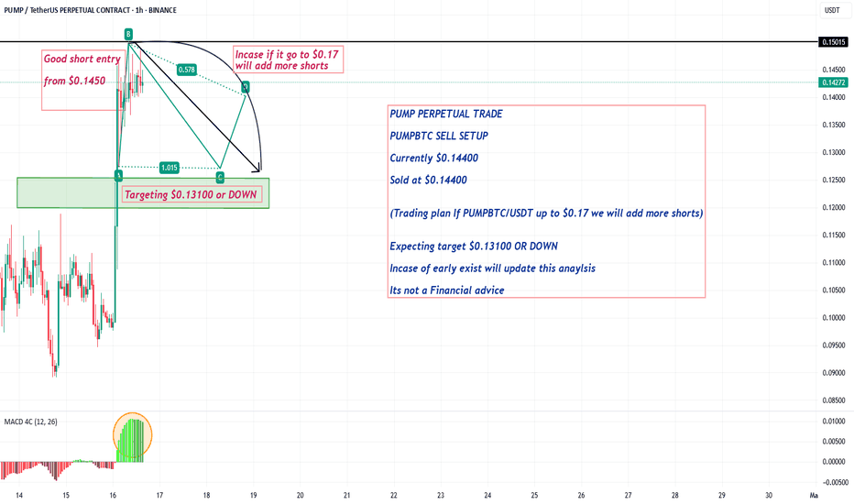Select the 'Its not a Financial advice' line
The image size is (854, 504).
(446, 290)
